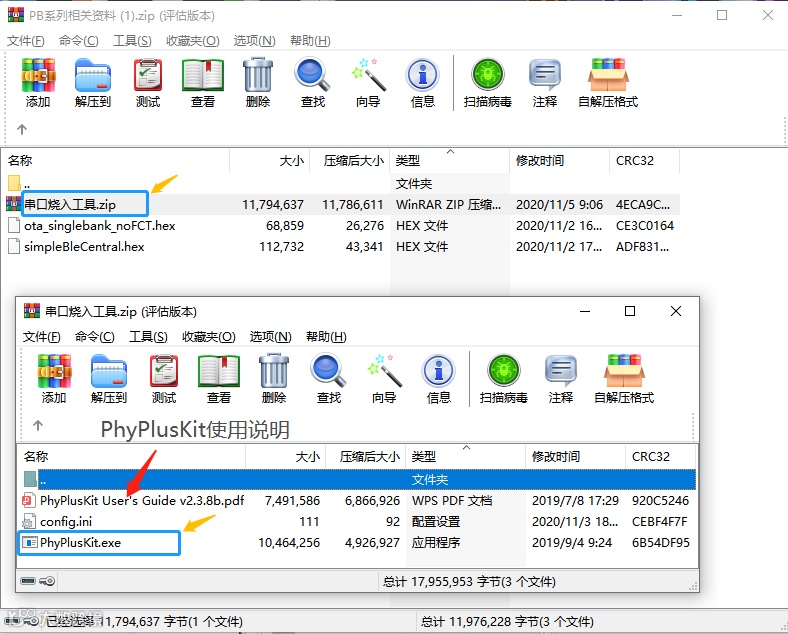Sort by CRC32 column in 串口烧入工具.zip window
This screenshot has width=788, height=634.
pyautogui.click(x=660, y=457)
